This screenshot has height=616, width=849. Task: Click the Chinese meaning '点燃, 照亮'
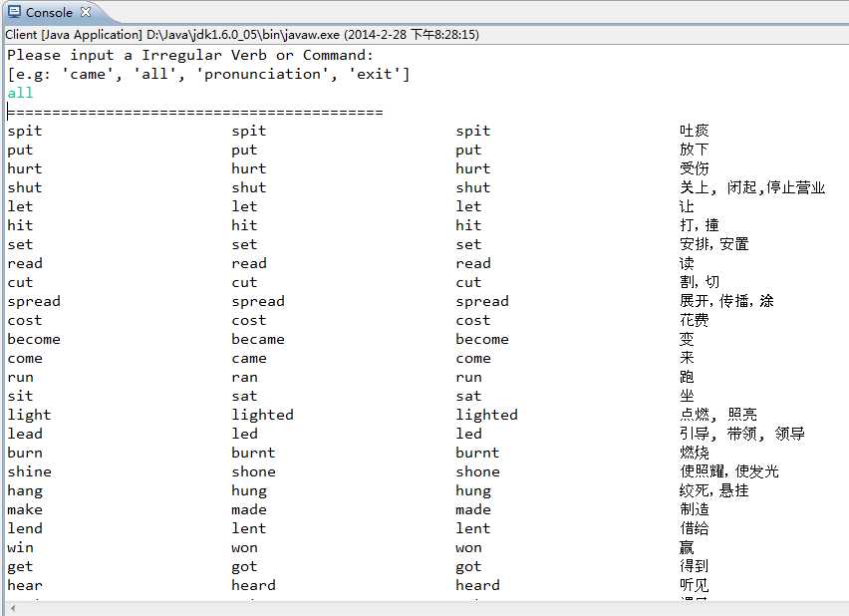point(718,415)
